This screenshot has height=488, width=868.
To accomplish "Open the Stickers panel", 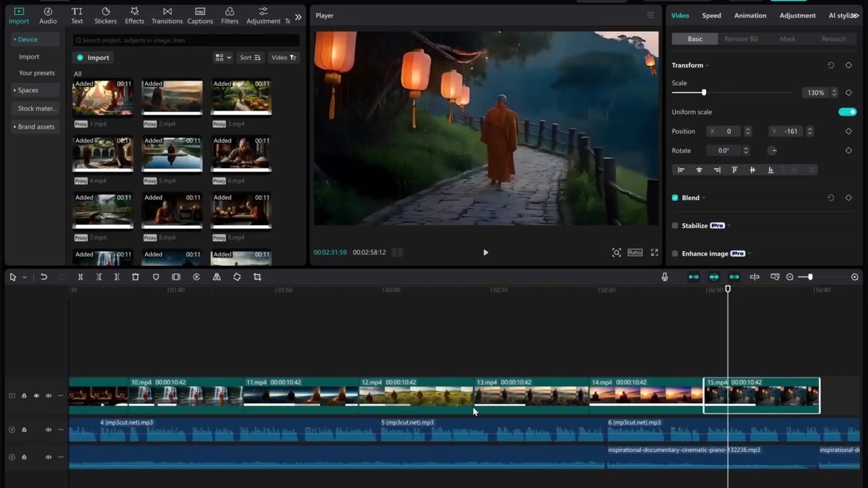I will coord(105,16).
